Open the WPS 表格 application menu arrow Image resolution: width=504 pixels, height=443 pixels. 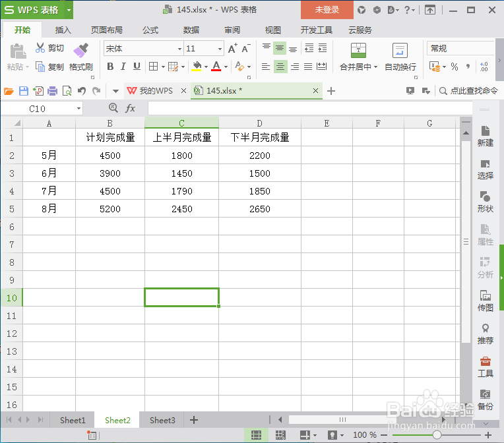(69, 10)
